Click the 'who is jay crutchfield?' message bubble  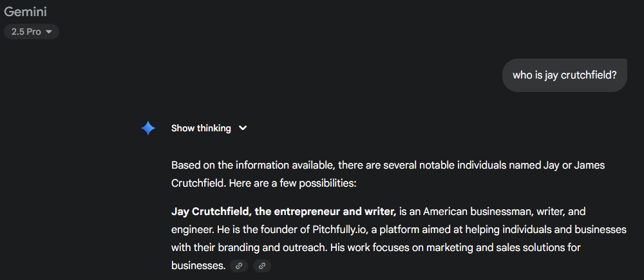(x=564, y=75)
